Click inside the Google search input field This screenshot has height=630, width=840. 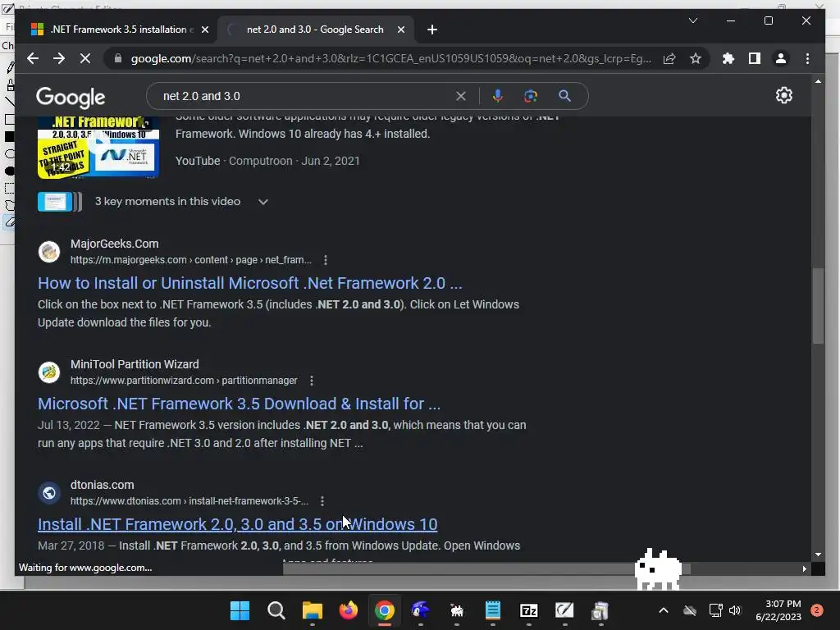point(305,96)
